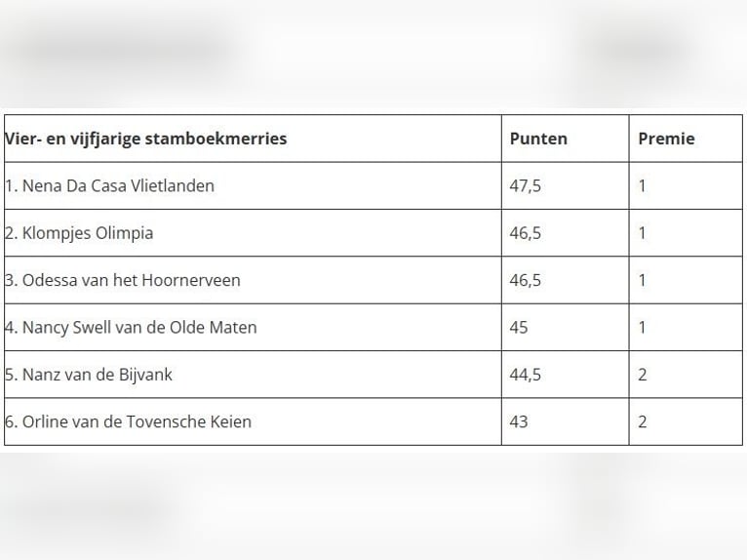Click the Punten column header
Viewport: 747px width, 560px height.
(x=537, y=139)
